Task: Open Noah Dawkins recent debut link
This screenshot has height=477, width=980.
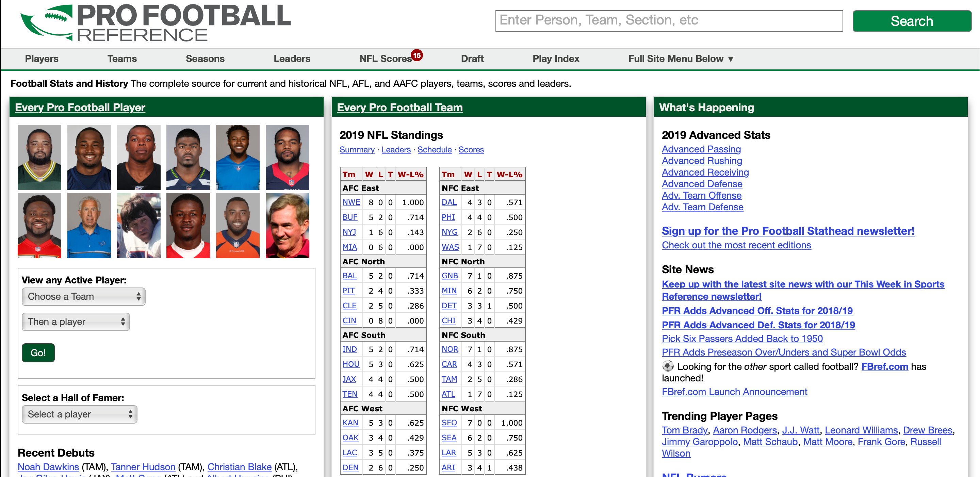Action: (x=48, y=467)
